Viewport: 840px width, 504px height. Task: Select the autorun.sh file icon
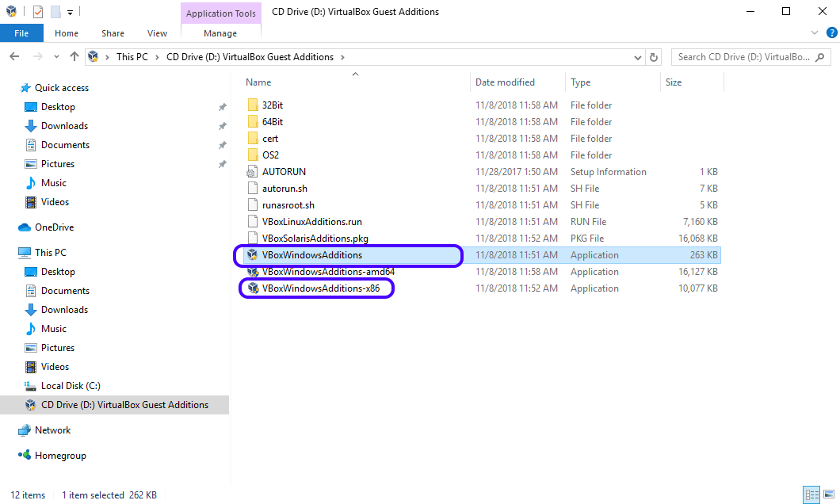pos(253,188)
